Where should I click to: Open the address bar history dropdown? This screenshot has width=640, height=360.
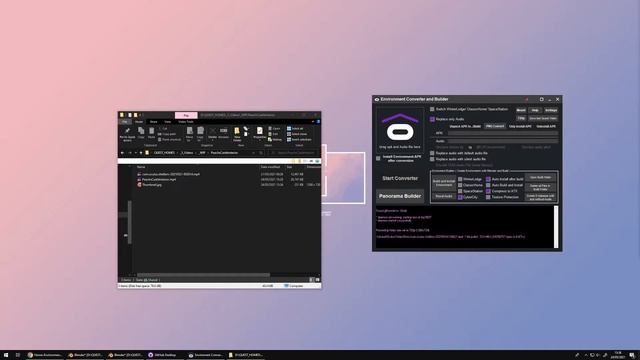(x=253, y=153)
